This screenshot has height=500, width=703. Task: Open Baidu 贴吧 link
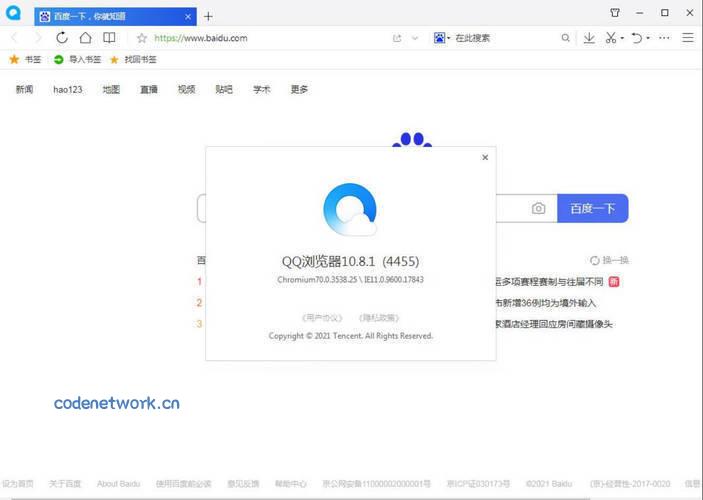click(x=224, y=89)
